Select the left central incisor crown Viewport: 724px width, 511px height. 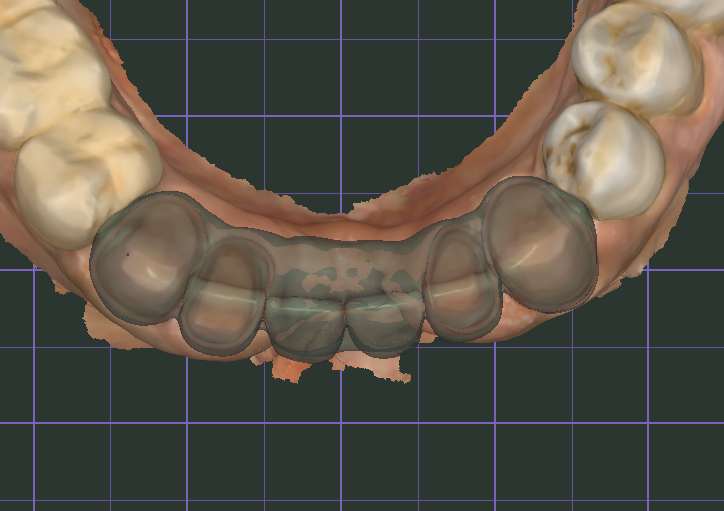[x=305, y=327]
